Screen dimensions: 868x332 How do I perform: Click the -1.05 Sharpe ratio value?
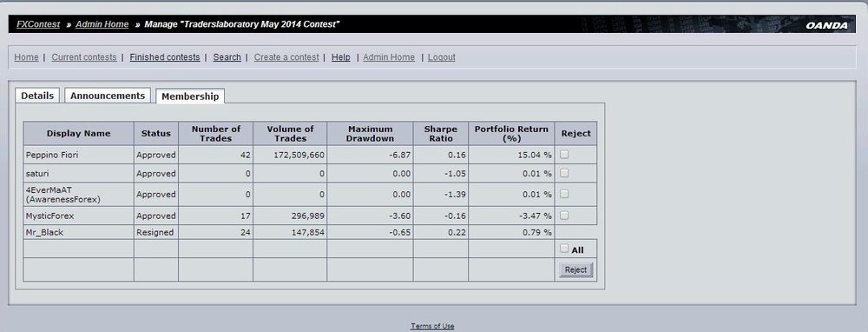tap(456, 174)
